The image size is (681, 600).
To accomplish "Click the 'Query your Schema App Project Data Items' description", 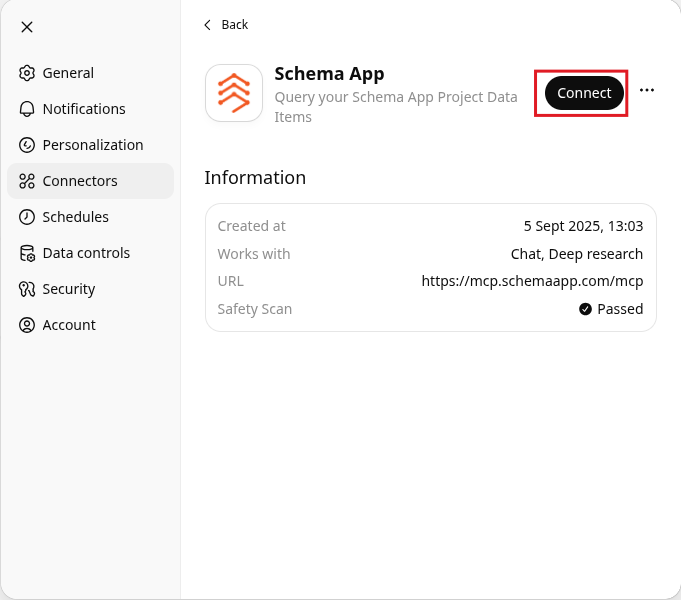I will pyautogui.click(x=396, y=107).
